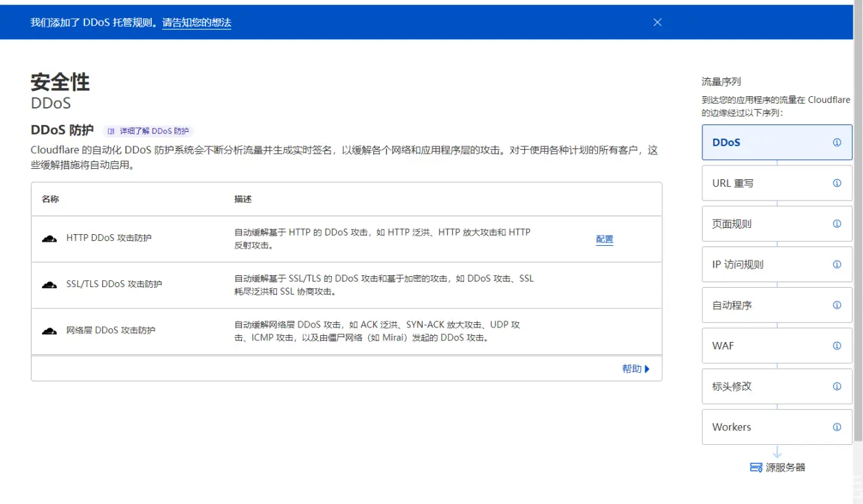Click the 流量序列 heading
863x504 pixels.
pyautogui.click(x=721, y=82)
